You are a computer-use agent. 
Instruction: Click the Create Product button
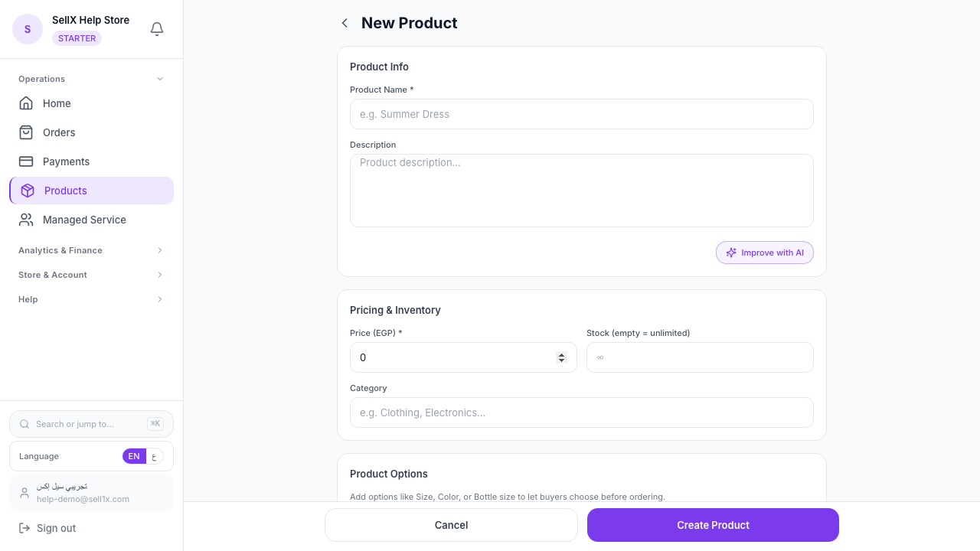coord(713,525)
